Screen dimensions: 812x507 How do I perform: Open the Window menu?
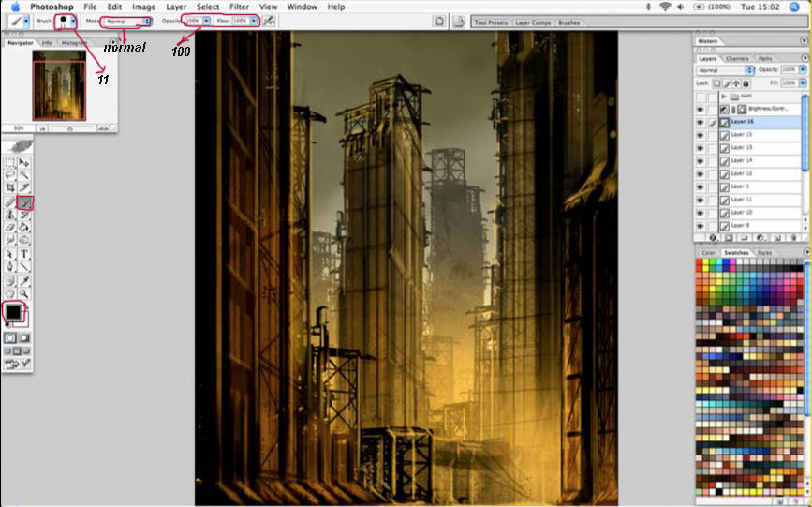click(x=302, y=7)
